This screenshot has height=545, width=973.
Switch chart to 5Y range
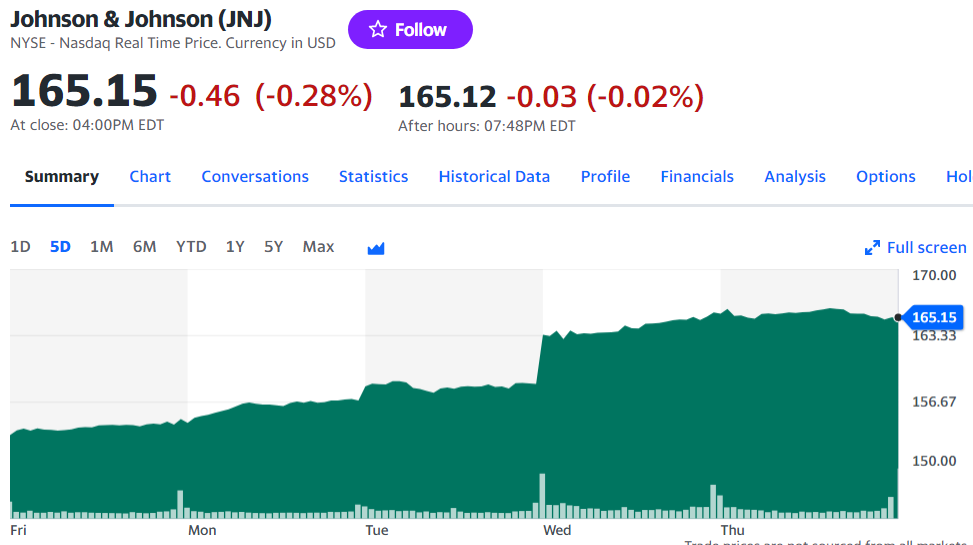(x=274, y=247)
